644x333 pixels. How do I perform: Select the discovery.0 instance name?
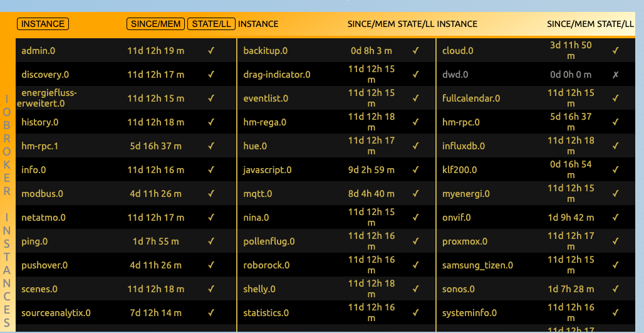tap(45, 75)
